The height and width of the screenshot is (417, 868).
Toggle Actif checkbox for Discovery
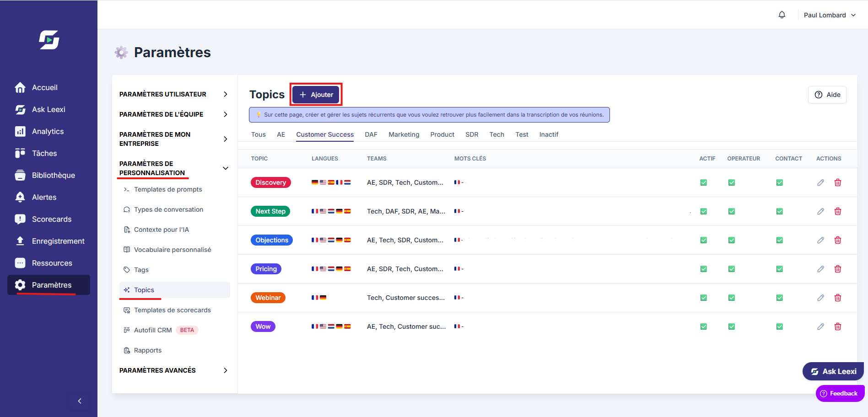[704, 182]
